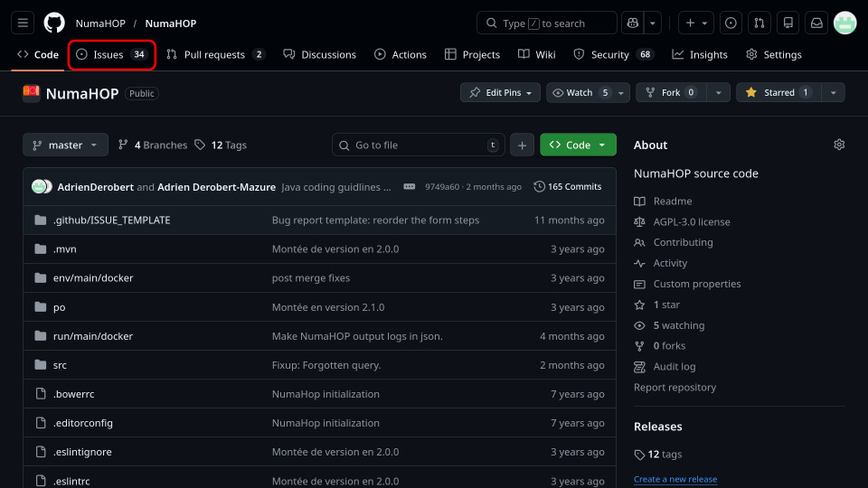The image size is (868, 488).
Task: Go to GitHub home via Octocat logo
Action: [x=54, y=23]
